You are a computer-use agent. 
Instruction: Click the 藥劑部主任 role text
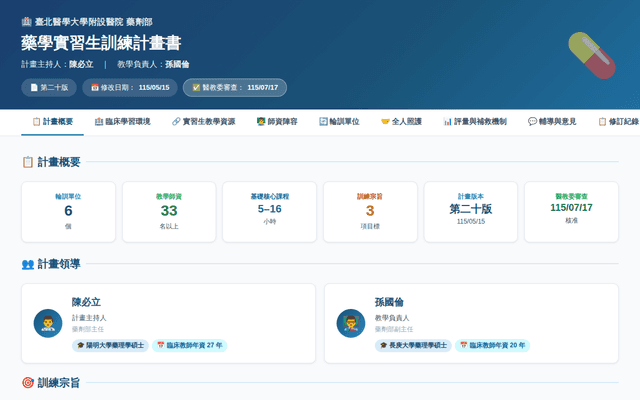pyautogui.click(x=88, y=329)
